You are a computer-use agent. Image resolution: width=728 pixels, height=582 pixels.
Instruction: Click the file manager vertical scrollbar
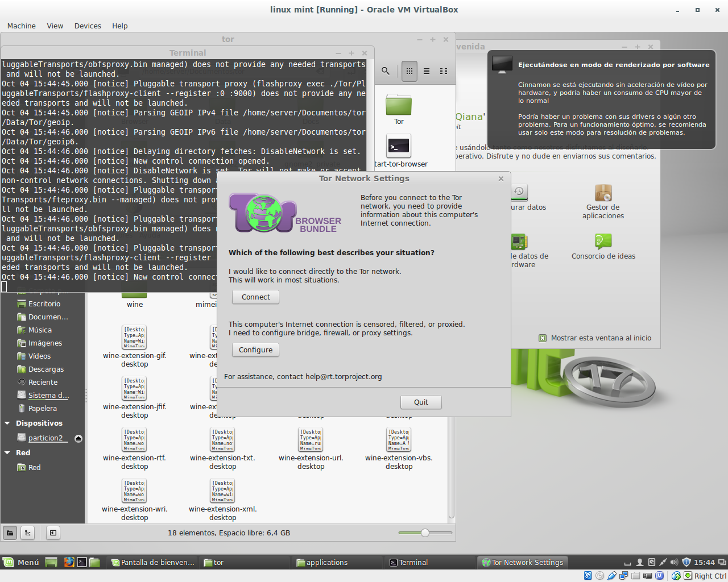click(452, 466)
